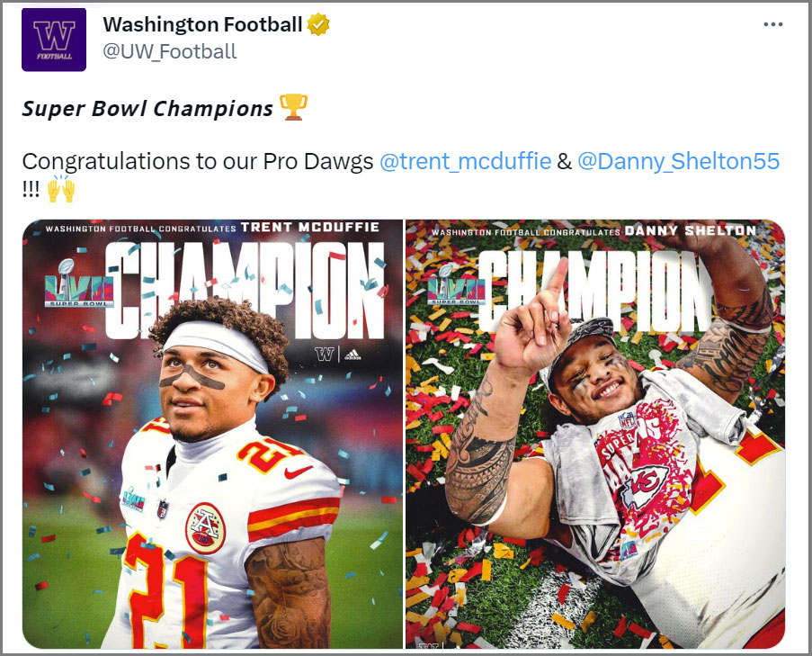Open the three-dot more options menu

(x=772, y=24)
